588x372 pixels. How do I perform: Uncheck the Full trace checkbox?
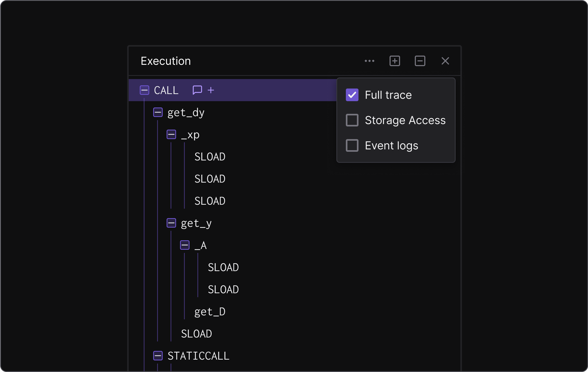coord(352,95)
